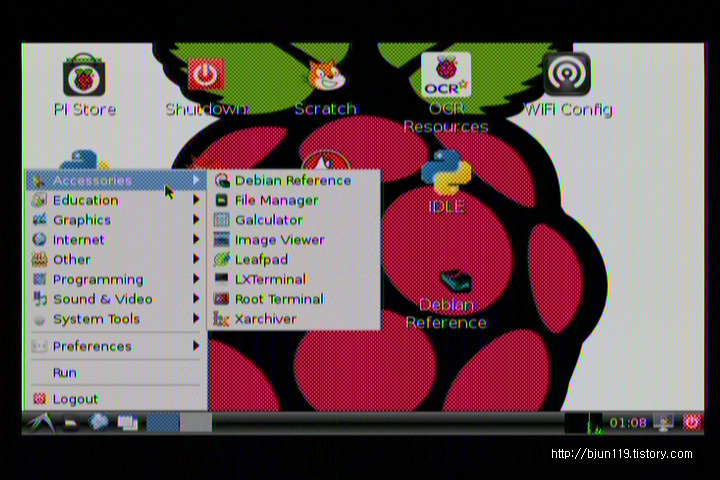Open the Other submenu
The width and height of the screenshot is (720, 480).
(117, 260)
